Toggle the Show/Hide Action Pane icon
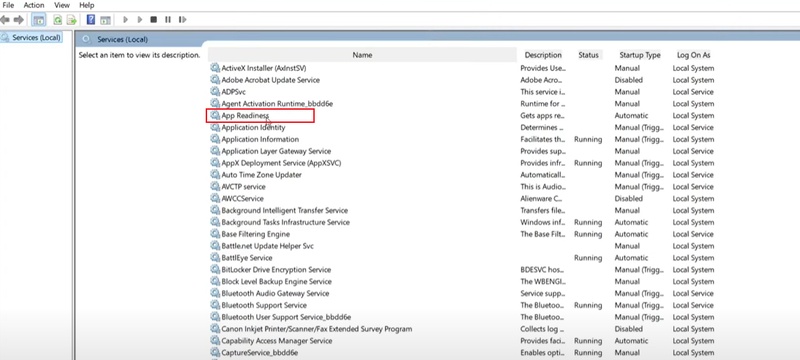The image size is (800, 360). [x=105, y=20]
